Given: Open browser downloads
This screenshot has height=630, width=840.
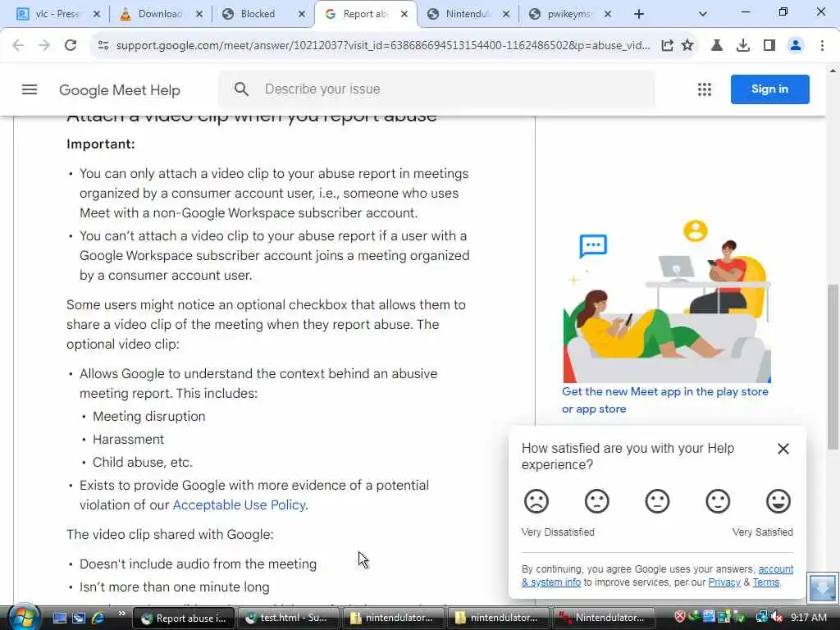Looking at the screenshot, I should point(743,46).
